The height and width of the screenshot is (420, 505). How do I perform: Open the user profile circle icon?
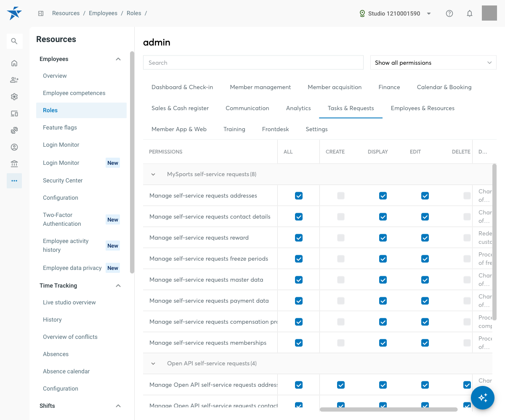point(14,147)
